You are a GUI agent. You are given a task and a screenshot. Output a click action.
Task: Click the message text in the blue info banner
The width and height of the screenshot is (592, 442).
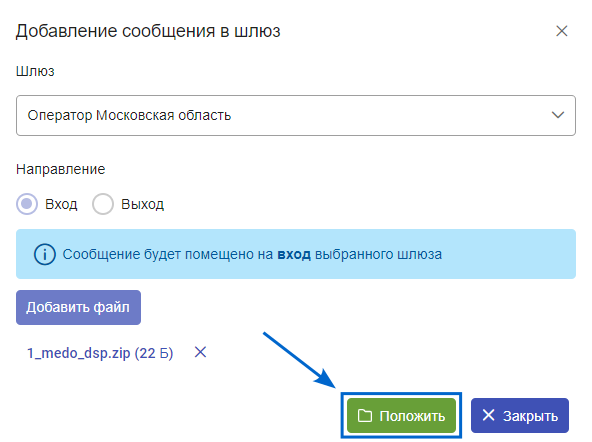coord(252,254)
